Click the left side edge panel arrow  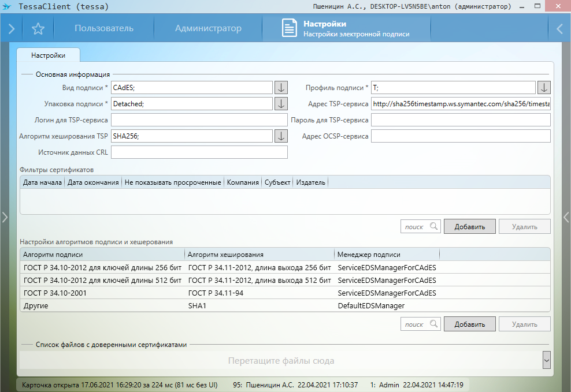[5, 217]
